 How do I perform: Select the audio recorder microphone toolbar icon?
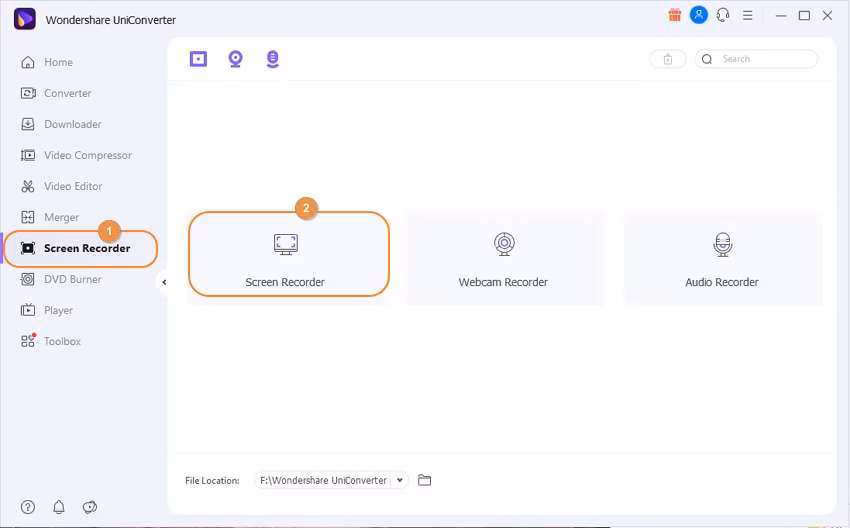pos(273,59)
